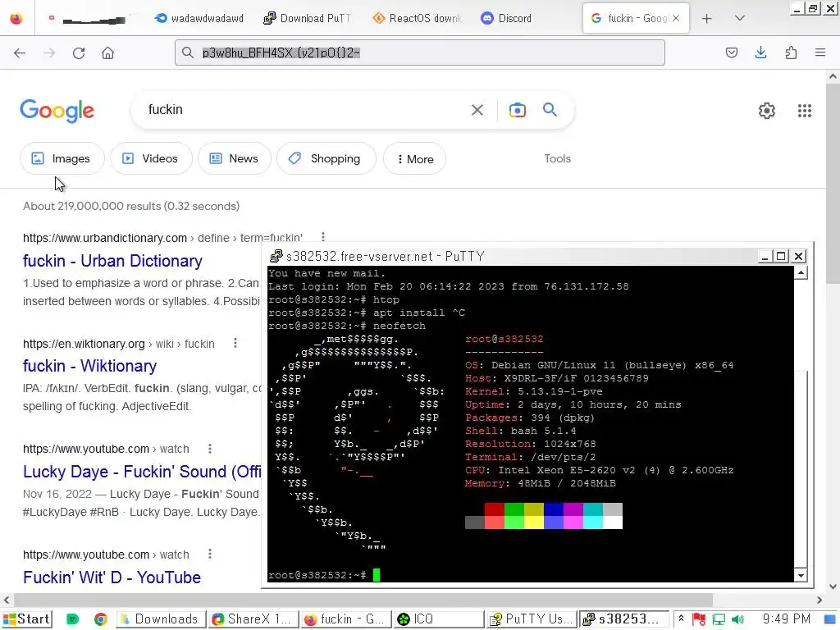Select the Shopping search filter
This screenshot has height=630, width=840.
click(326, 158)
